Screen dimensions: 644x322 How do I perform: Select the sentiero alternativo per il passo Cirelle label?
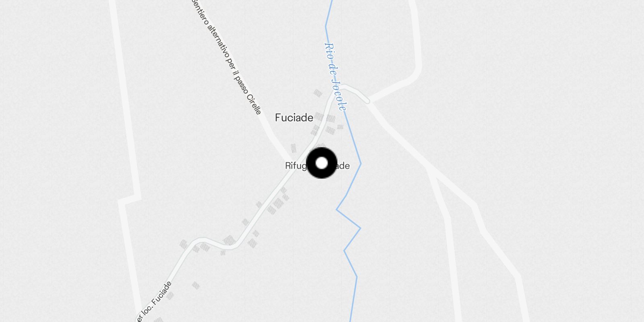[227, 56]
